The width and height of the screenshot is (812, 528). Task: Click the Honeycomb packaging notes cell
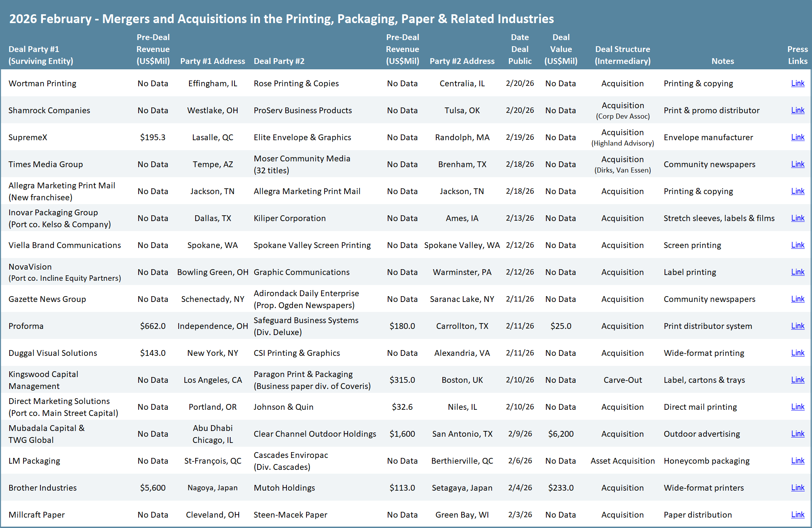[707, 461]
